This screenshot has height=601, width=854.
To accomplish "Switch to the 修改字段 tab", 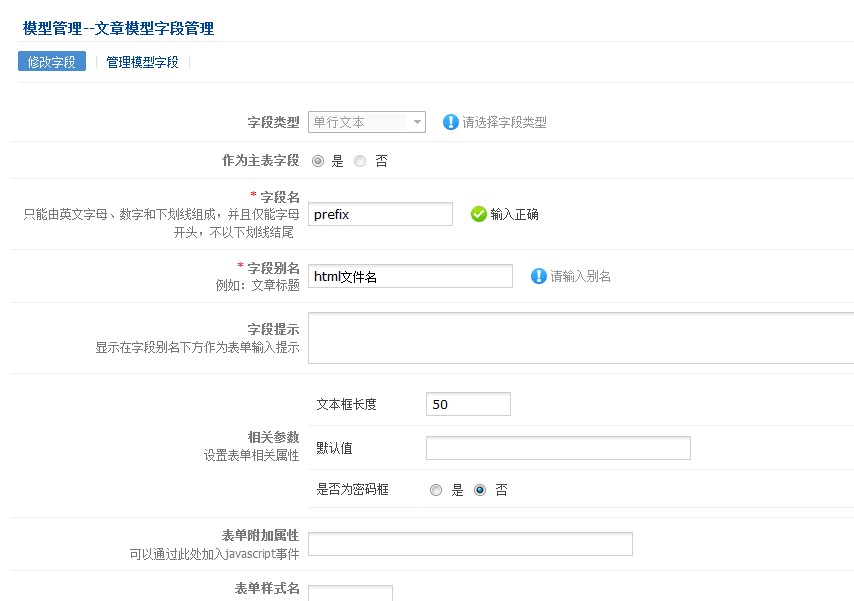I will click(52, 62).
